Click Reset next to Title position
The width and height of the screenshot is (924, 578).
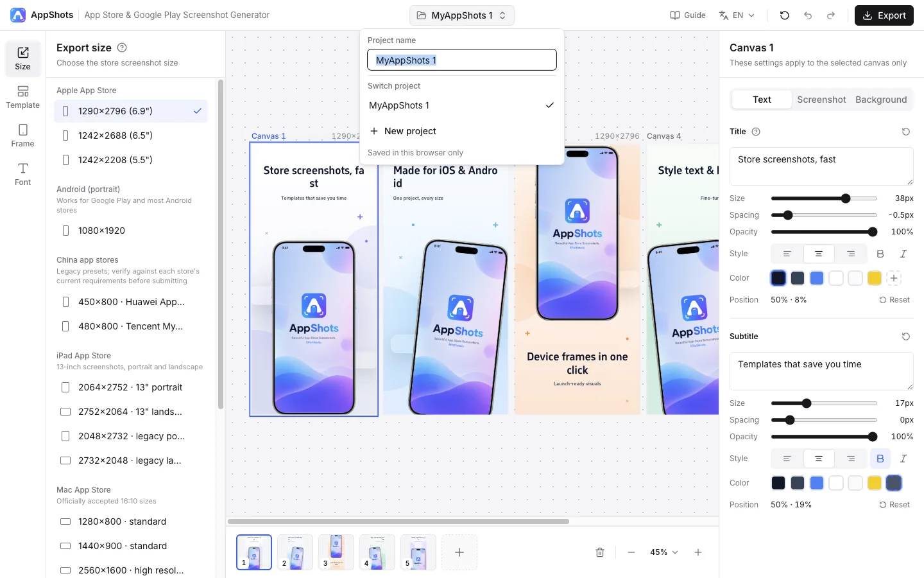point(894,300)
